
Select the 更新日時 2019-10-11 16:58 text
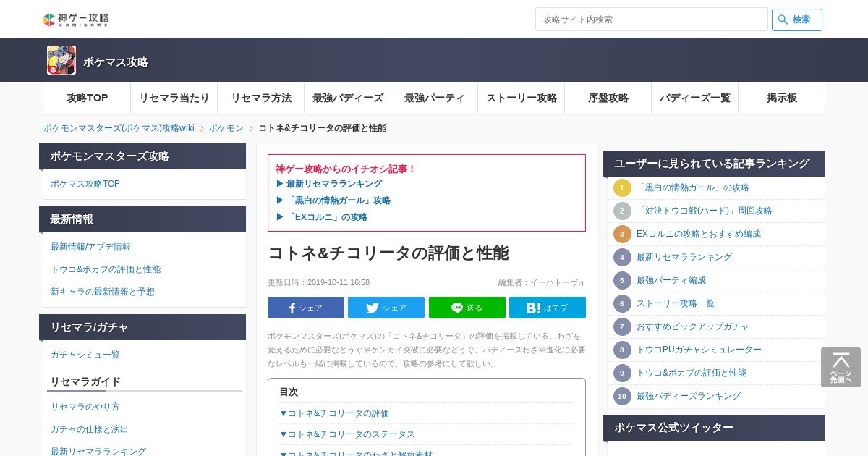click(319, 282)
